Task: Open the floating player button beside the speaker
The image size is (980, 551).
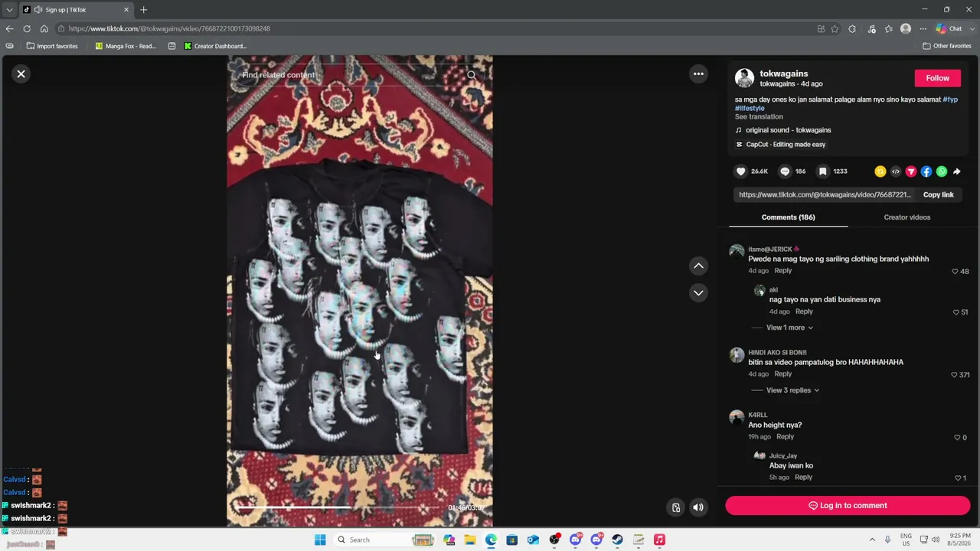Action: click(x=676, y=507)
